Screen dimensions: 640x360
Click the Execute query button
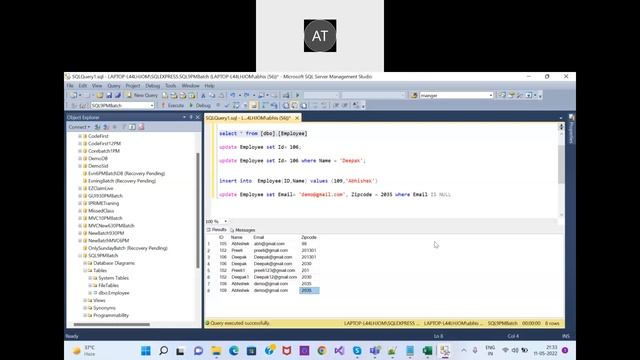click(173, 105)
